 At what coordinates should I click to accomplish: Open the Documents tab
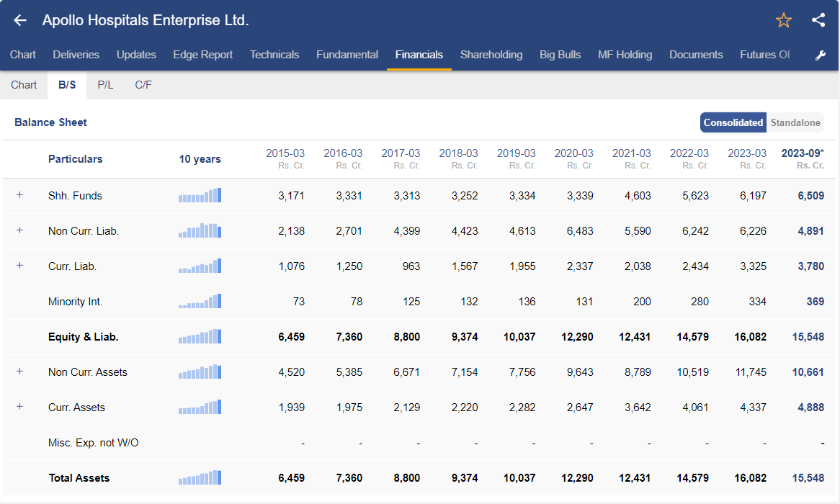pos(696,55)
